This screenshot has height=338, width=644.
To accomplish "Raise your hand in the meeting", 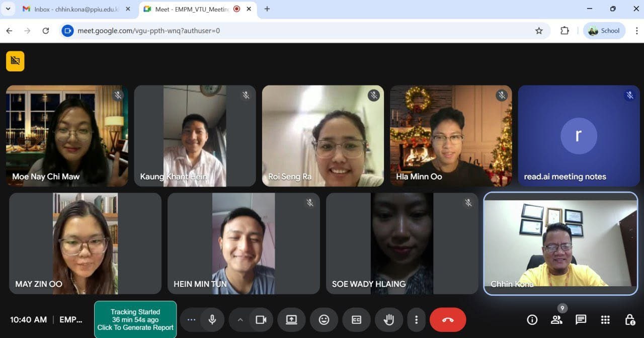I will click(389, 320).
